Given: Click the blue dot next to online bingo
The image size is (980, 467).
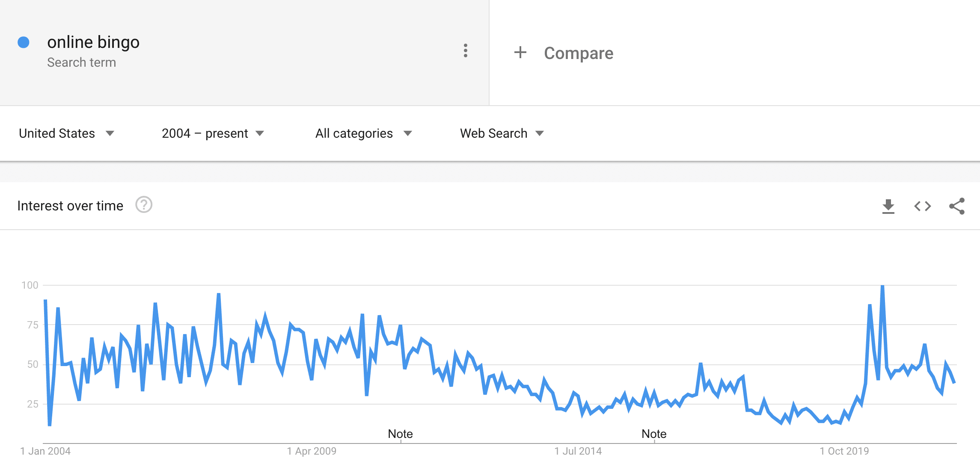Looking at the screenshot, I should click(x=24, y=42).
